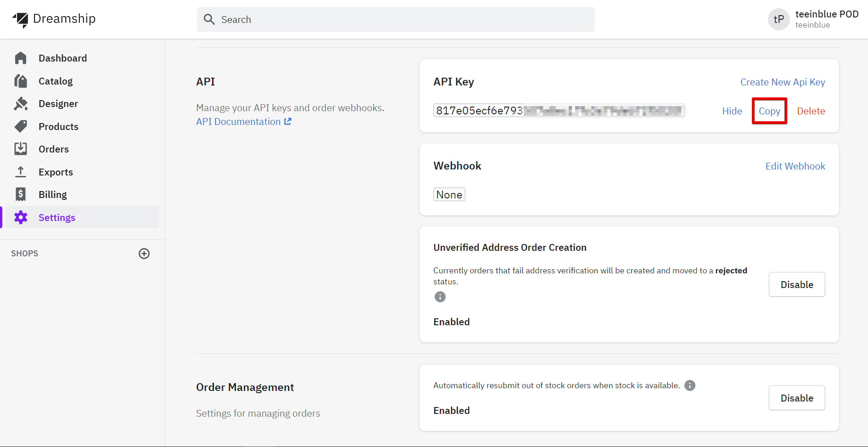Click the Catalog sidebar icon
Viewport: 868px width, 447px height.
21,81
